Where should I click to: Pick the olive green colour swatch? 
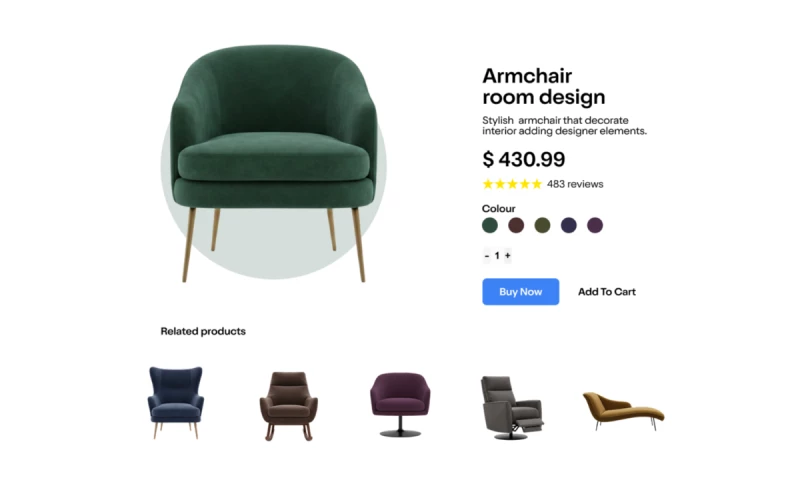542,225
